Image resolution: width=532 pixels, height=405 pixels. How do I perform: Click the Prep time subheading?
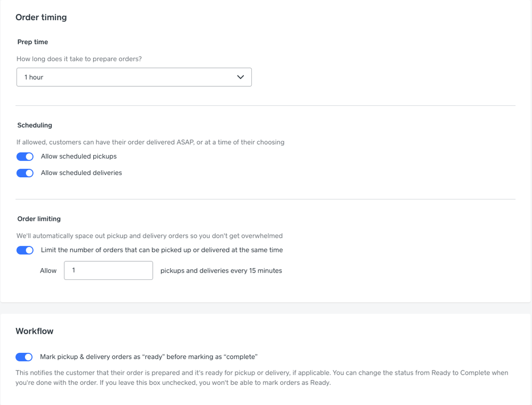(33, 42)
